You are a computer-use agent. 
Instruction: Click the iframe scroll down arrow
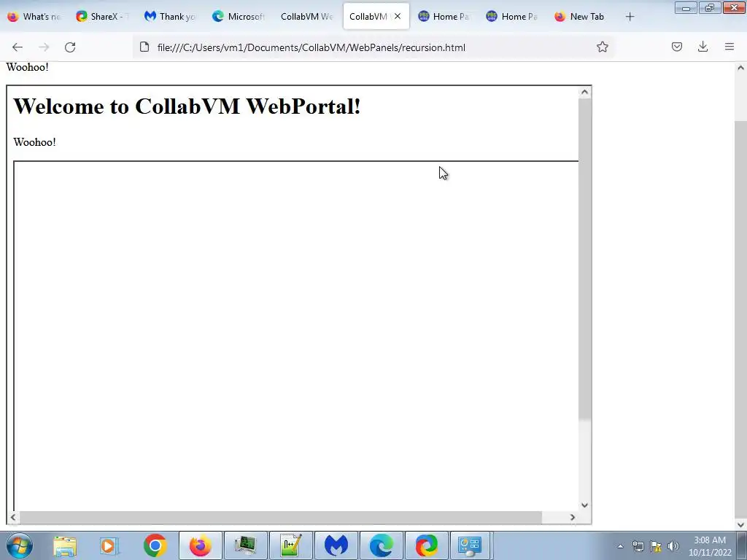point(585,505)
